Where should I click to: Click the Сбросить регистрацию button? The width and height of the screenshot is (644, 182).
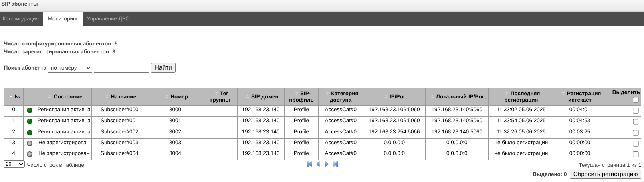coord(605,174)
